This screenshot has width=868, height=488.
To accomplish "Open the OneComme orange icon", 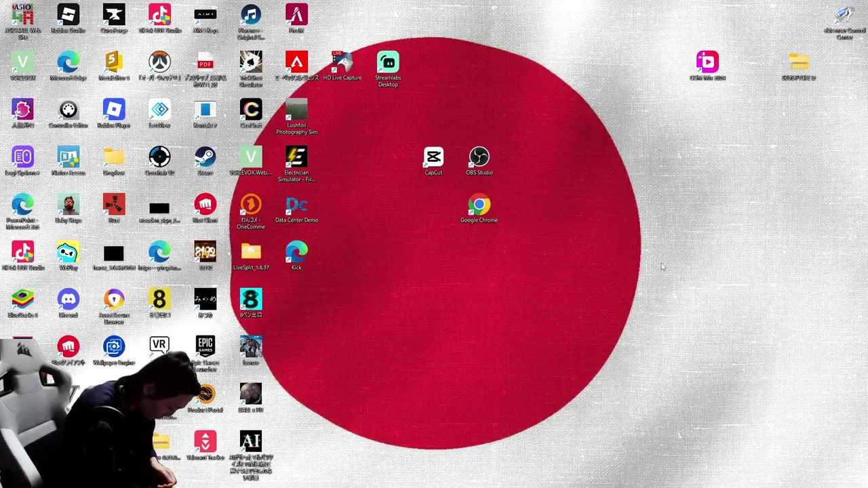I will 251,205.
